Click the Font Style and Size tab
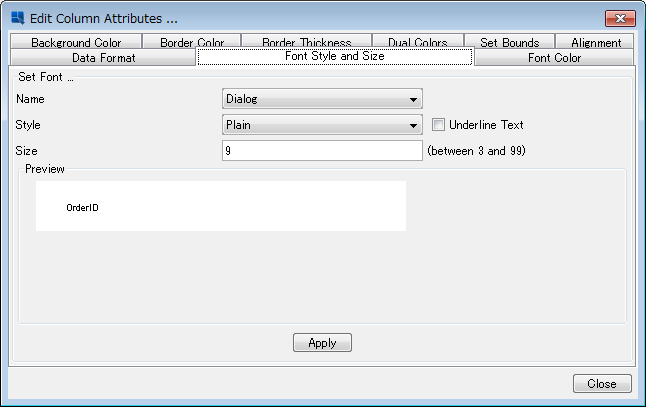 coord(335,56)
